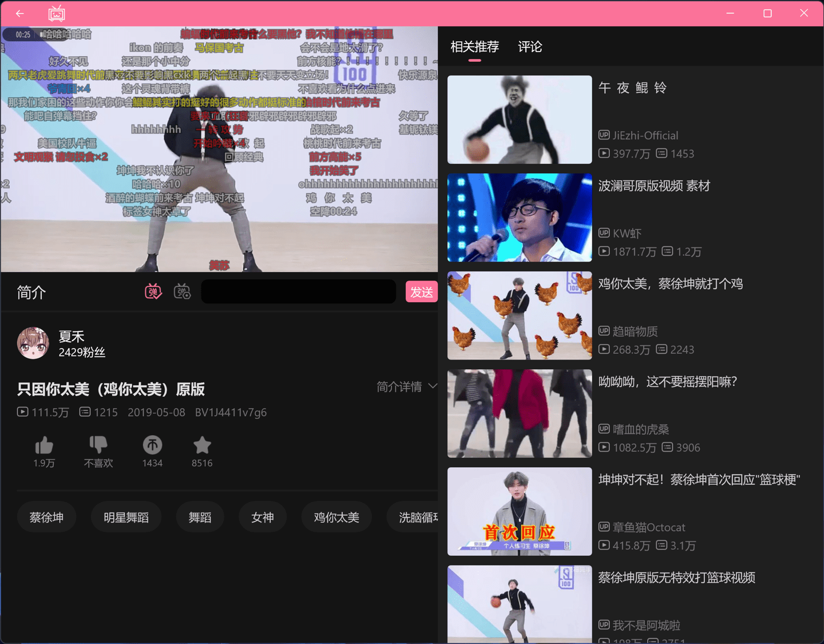824x644 pixels.
Task: Click the video progress bar at 00:25
Action: coord(22,34)
